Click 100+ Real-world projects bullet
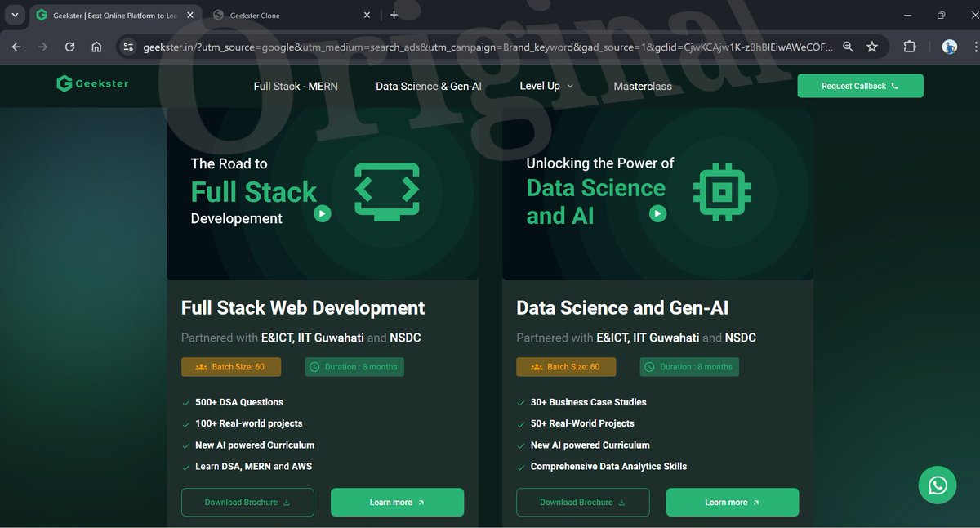The image size is (980, 528). (x=249, y=423)
